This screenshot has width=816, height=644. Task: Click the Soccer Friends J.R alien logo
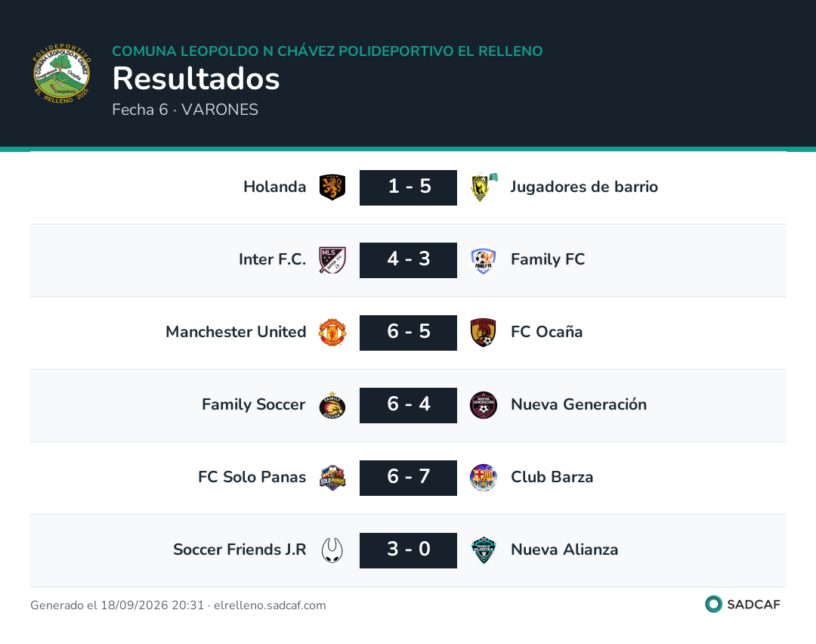tap(332, 550)
